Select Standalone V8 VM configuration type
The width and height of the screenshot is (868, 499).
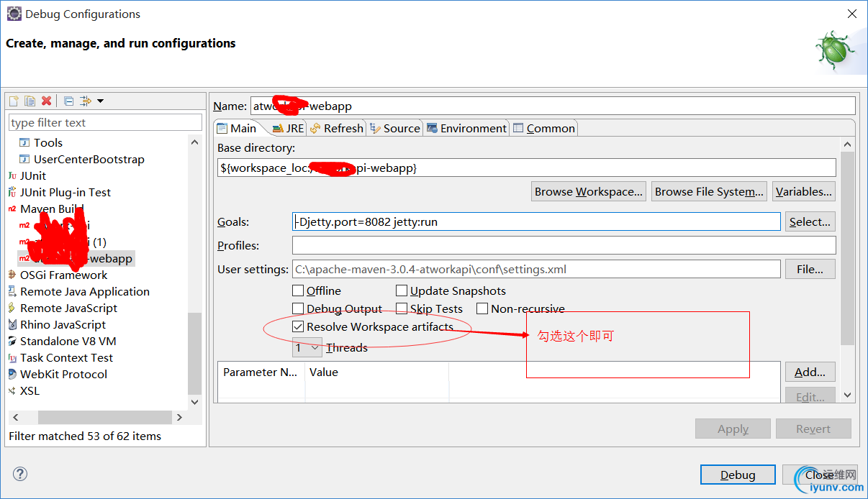click(68, 341)
